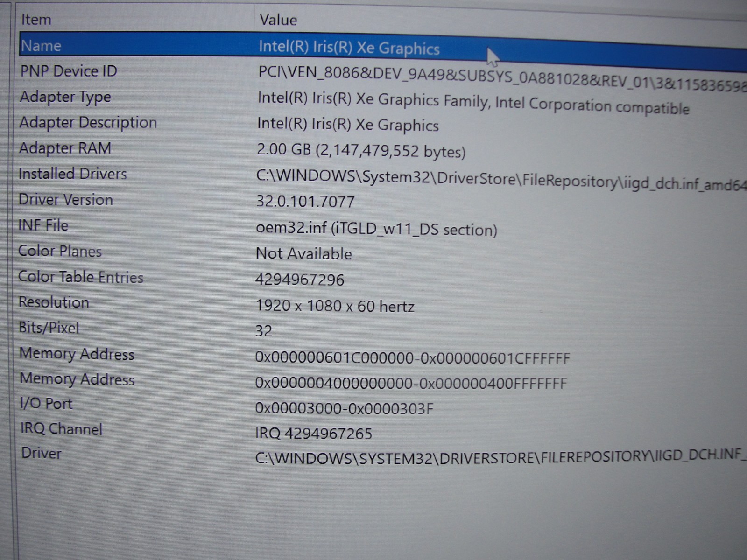The width and height of the screenshot is (747, 560).
Task: Click memory address value 0x000000601C000000
Action: click(x=413, y=358)
